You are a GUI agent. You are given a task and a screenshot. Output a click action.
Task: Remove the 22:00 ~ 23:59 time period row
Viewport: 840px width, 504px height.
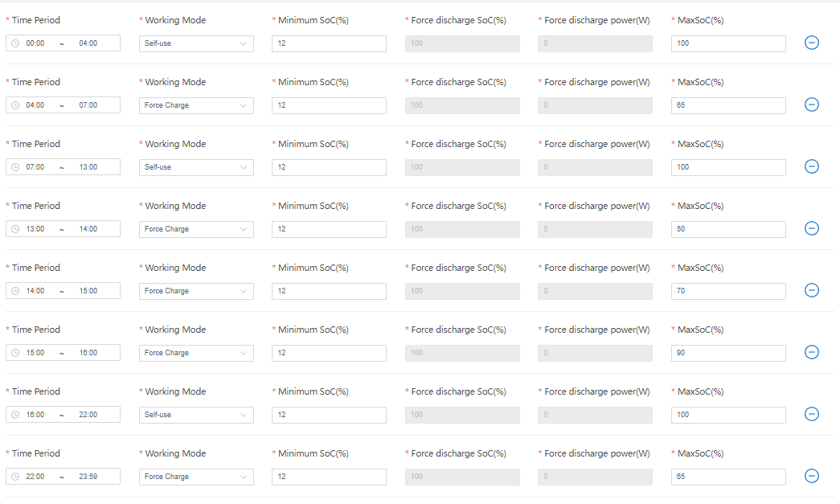tap(812, 476)
